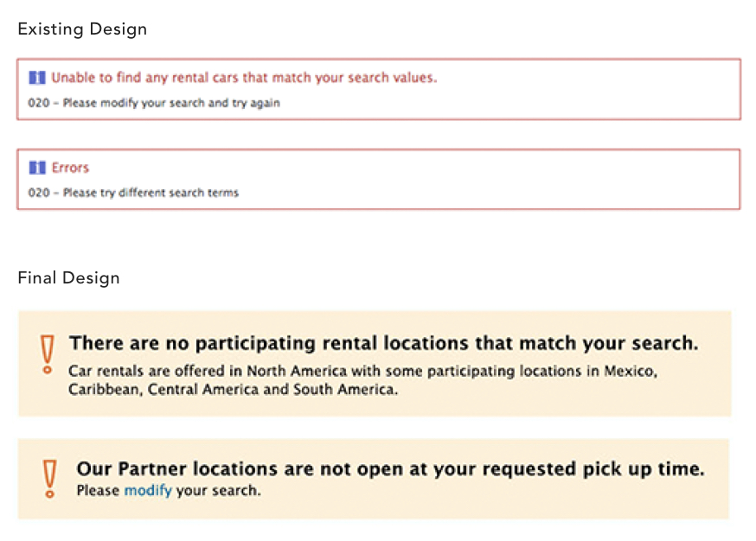Screen dimensions: 756x541
Task: Select the 'Final Design' heading
Action: [x=68, y=278]
